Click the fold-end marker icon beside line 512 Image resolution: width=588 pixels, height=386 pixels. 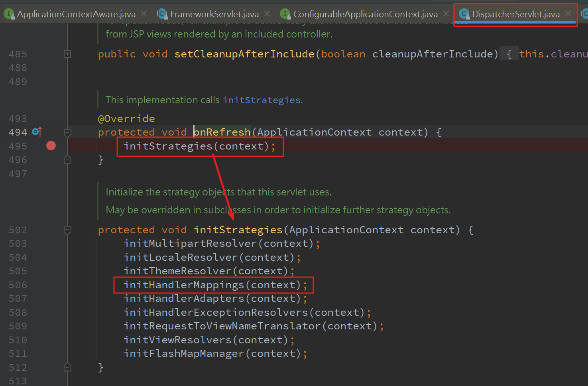coord(67,367)
